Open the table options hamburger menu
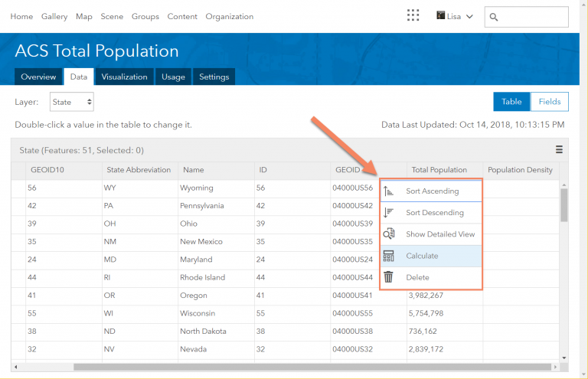Screen dimensions: 588x379 click(559, 150)
